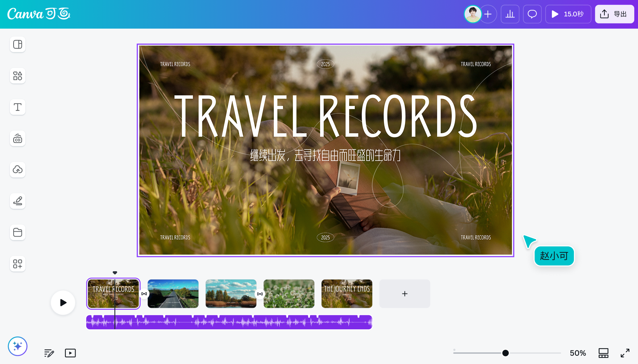Click the 15.0秒 preview play button
The height and width of the screenshot is (364, 638).
coord(568,14)
